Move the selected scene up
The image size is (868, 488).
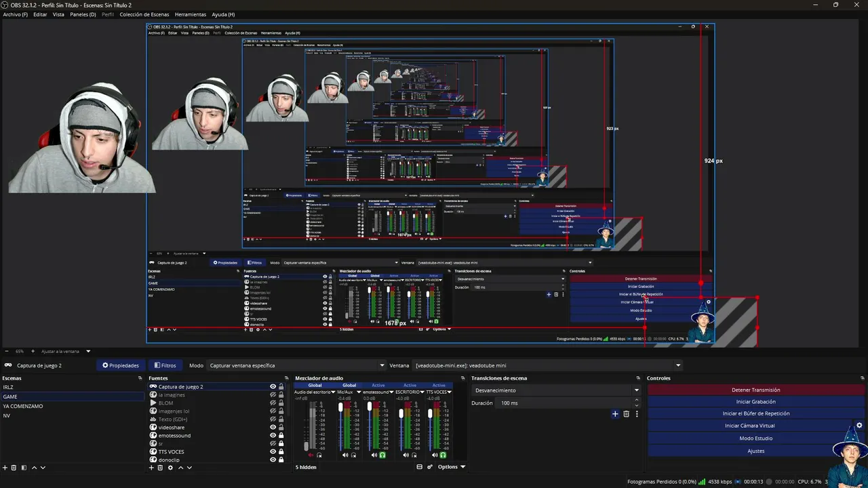tap(34, 468)
